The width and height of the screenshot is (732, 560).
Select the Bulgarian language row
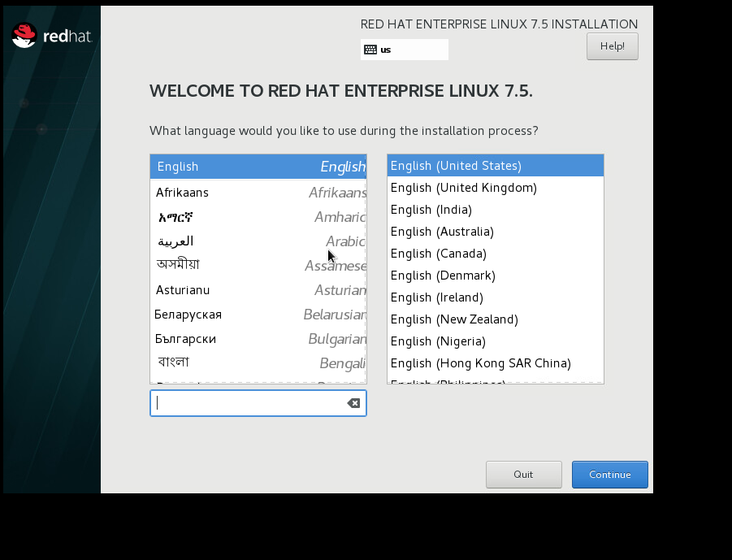(x=258, y=339)
